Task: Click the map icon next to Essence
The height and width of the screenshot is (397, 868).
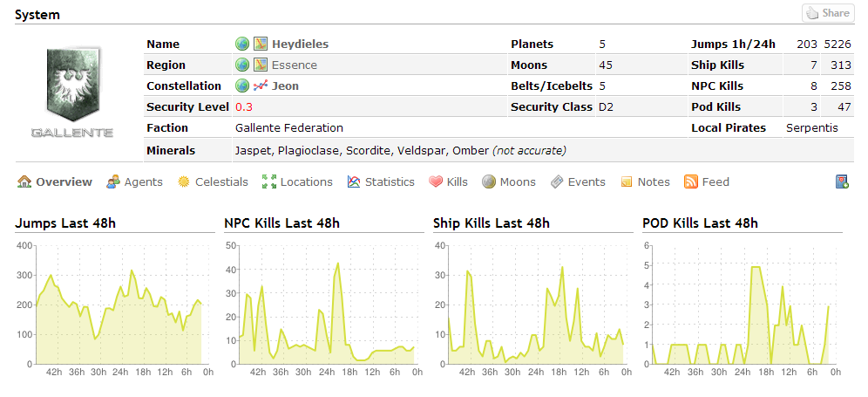Action: click(261, 65)
